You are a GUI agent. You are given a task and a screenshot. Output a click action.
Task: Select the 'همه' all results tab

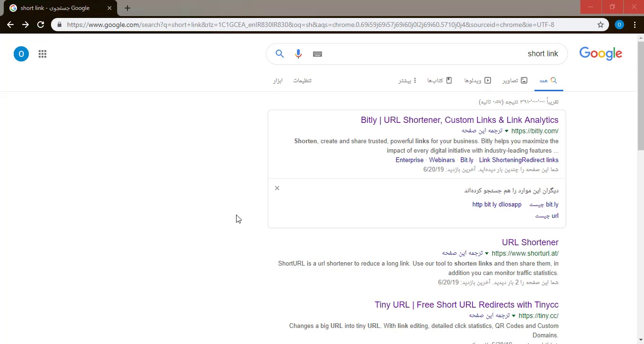[549, 80]
